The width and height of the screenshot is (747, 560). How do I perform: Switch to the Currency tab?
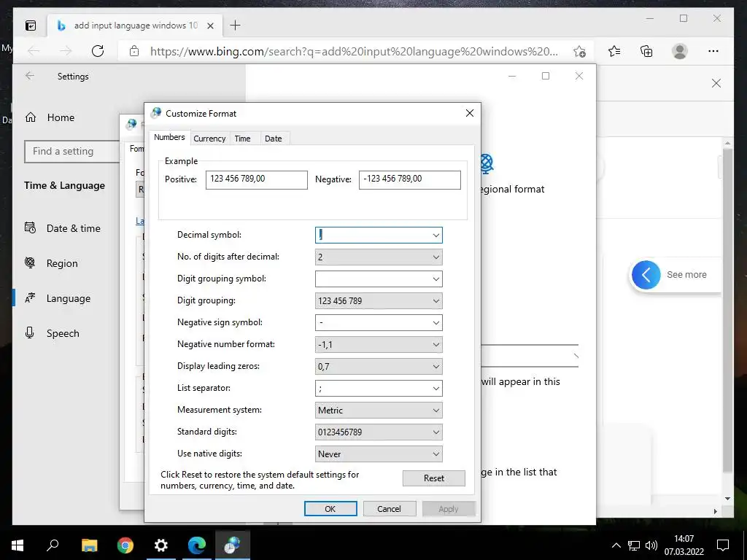tap(209, 139)
